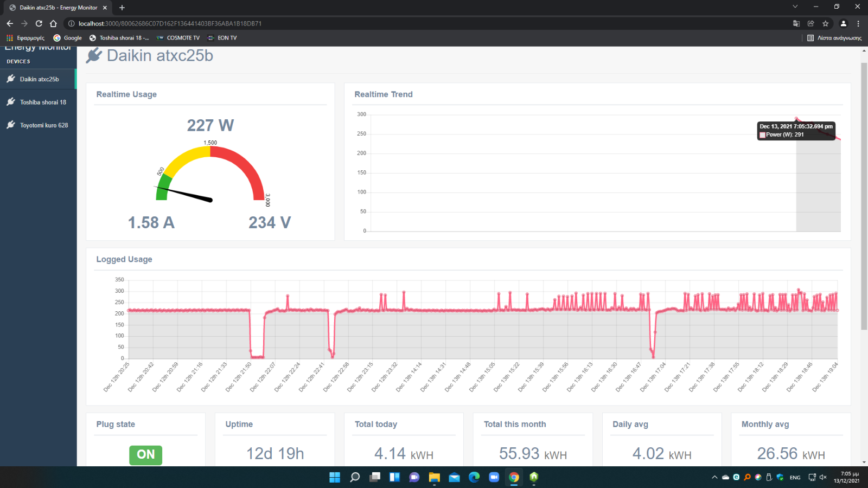Open the Εφαρμογές apps bookmark
Screen dimensions: 868x488
tap(25, 38)
